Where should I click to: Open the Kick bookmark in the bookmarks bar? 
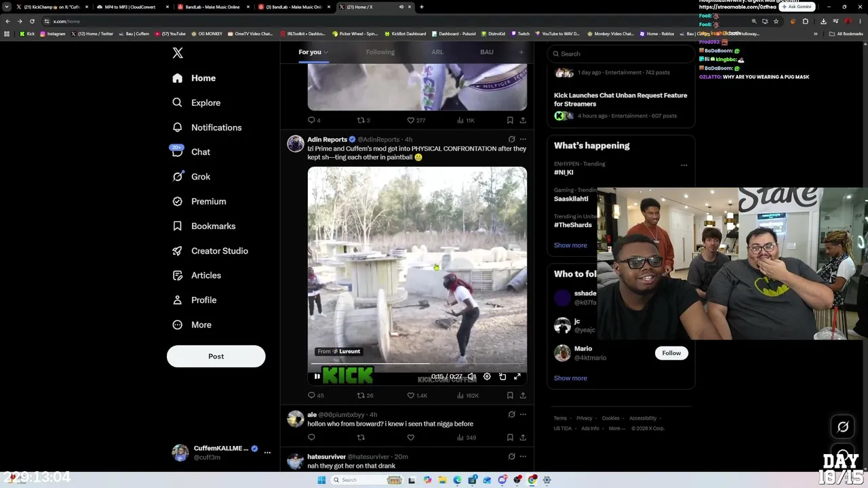[x=27, y=34]
